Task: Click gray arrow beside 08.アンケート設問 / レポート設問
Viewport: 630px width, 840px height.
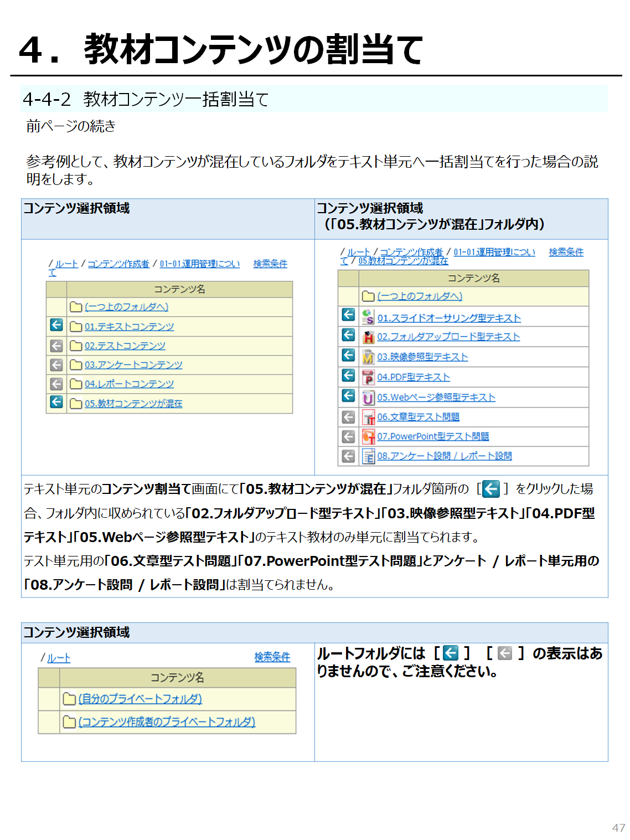Action: [x=348, y=456]
